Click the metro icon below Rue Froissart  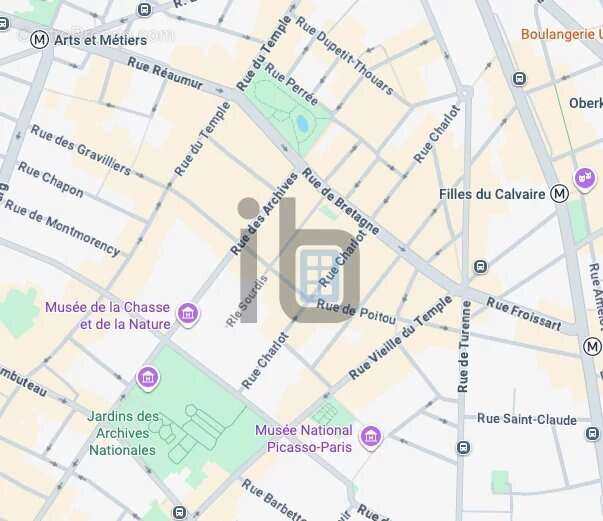(x=592, y=347)
